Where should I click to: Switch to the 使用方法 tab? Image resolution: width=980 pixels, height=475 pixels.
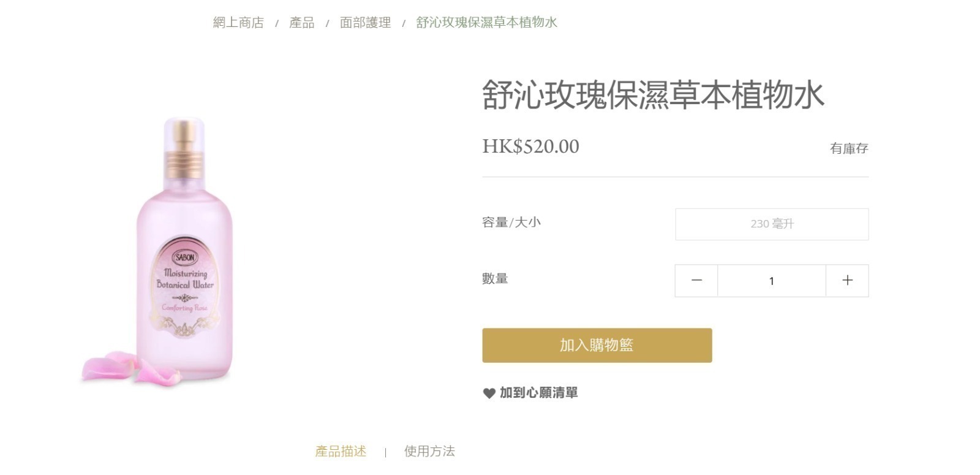(429, 451)
